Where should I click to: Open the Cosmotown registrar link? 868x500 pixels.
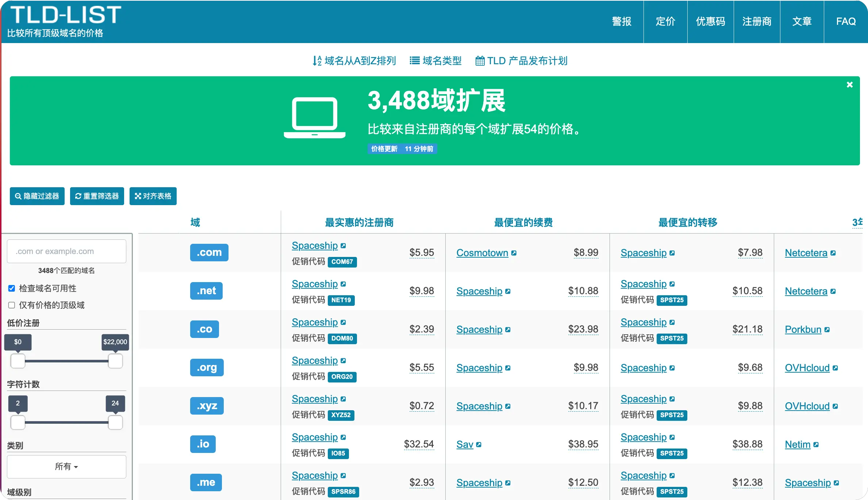click(482, 253)
